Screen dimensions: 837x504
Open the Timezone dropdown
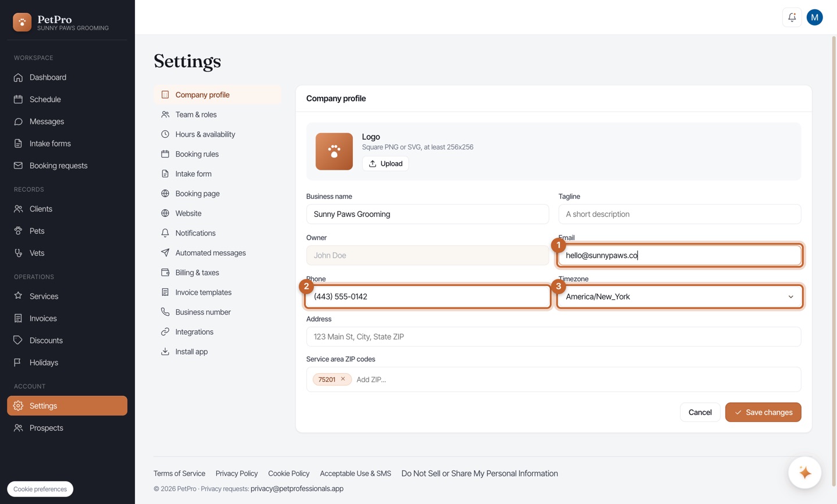[679, 296]
